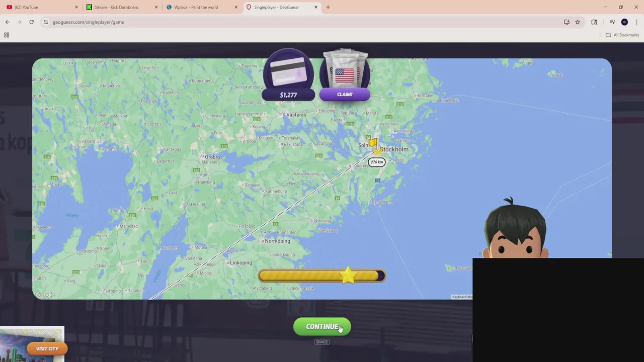Close the Wplace tab
This screenshot has width=644, height=362.
(x=236, y=7)
